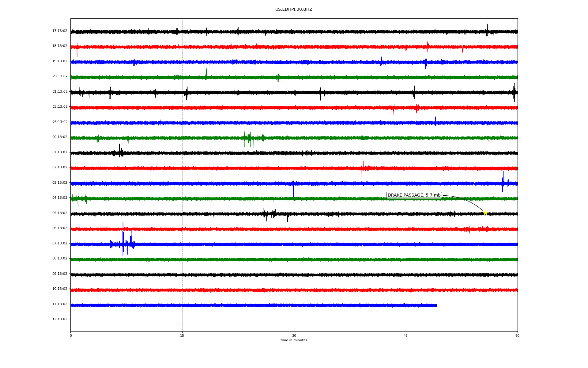Click the 10:13:02 time label
Image resolution: width=588 pixels, height=368 pixels.
point(60,289)
